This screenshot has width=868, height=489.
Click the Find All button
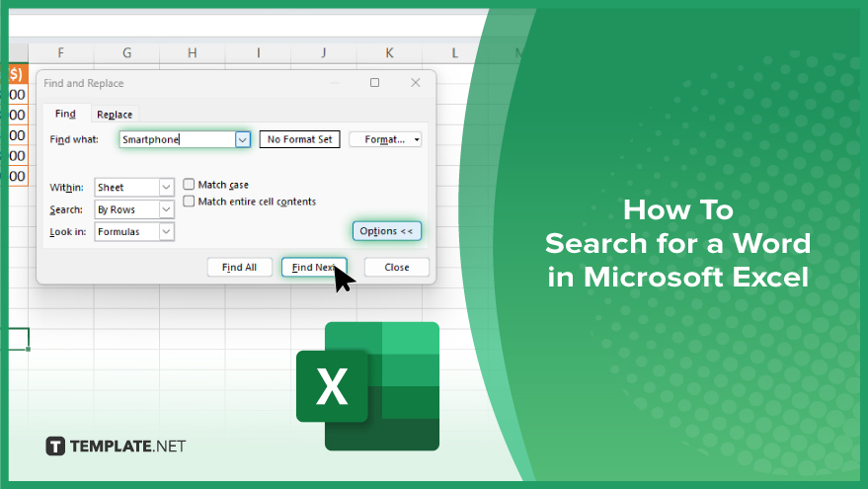coord(239,267)
